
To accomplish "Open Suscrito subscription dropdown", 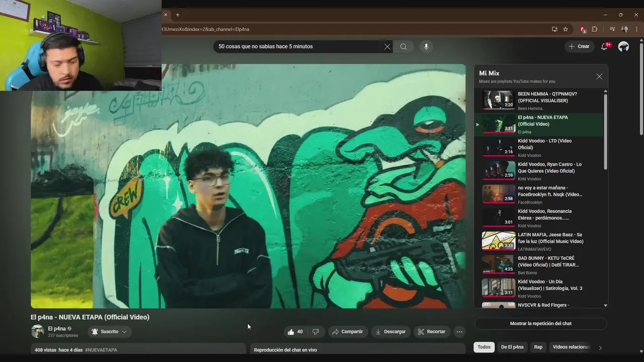I will point(109,331).
